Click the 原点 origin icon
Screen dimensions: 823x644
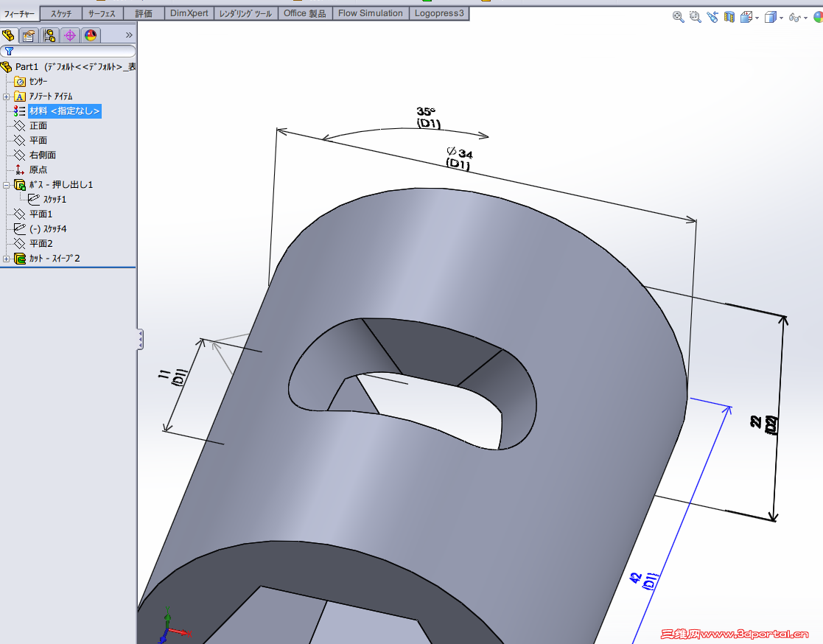(19, 170)
